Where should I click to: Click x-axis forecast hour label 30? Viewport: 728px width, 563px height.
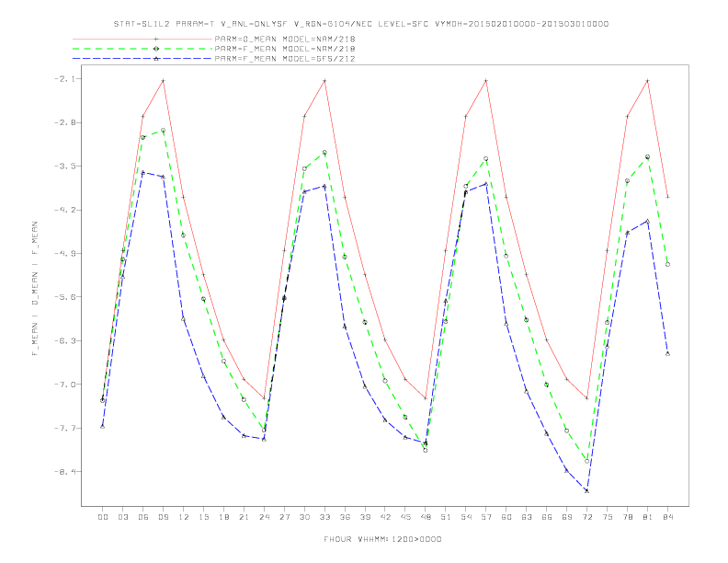point(304,517)
